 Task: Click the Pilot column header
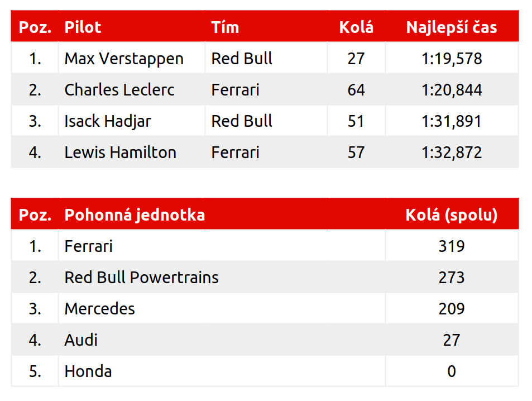tap(83, 27)
